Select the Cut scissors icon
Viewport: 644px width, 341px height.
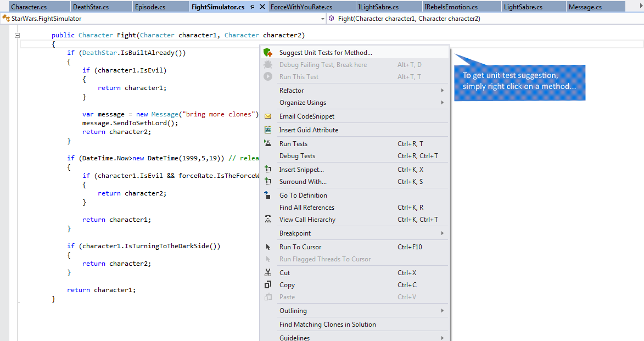point(268,272)
